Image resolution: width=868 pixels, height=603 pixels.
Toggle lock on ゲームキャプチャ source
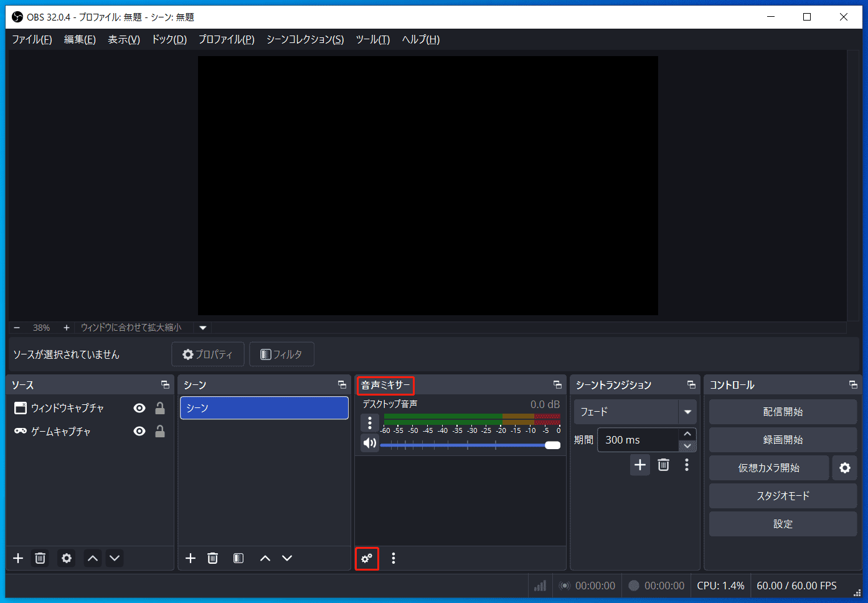(x=160, y=431)
